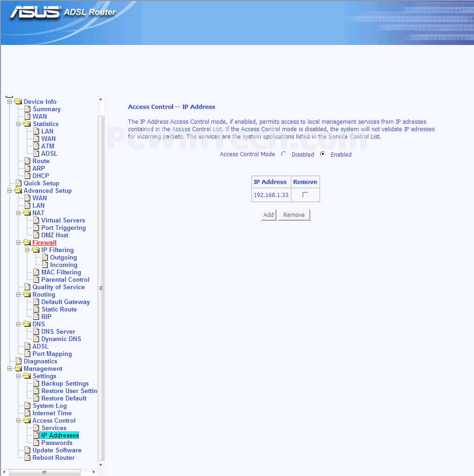Collapse the Device Info tree node
This screenshot has height=476, width=474.
tap(9, 102)
